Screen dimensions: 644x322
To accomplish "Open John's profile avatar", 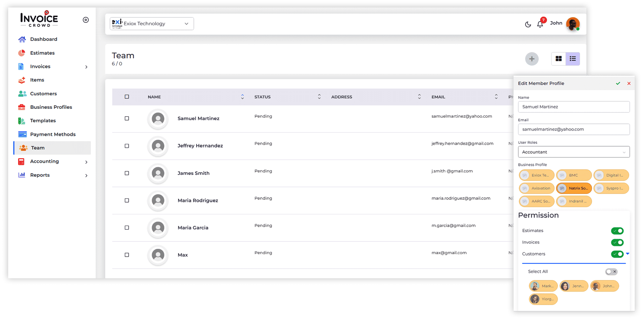I will click(573, 24).
